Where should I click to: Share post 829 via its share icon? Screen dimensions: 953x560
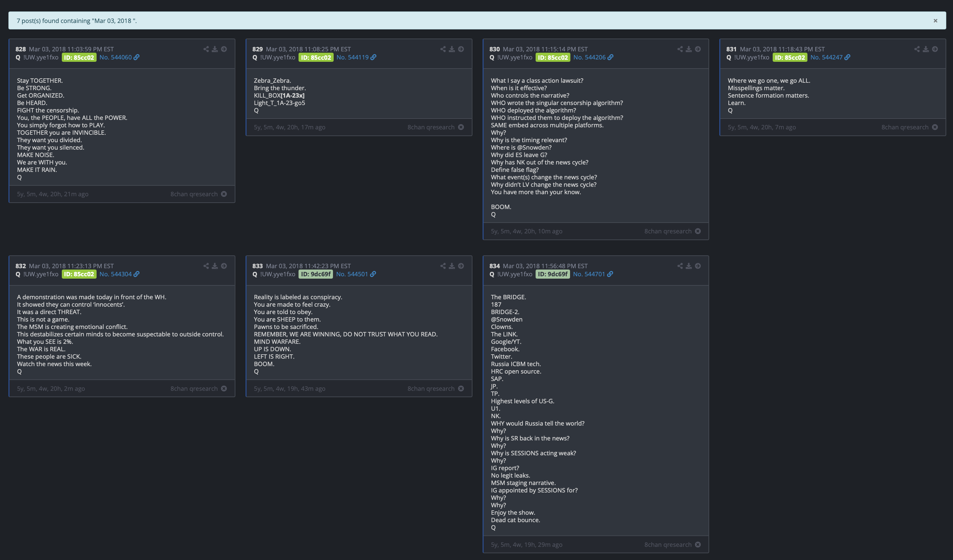coord(443,49)
